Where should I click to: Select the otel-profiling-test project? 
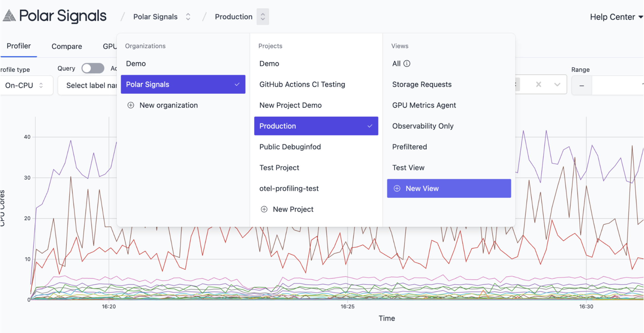(316, 188)
